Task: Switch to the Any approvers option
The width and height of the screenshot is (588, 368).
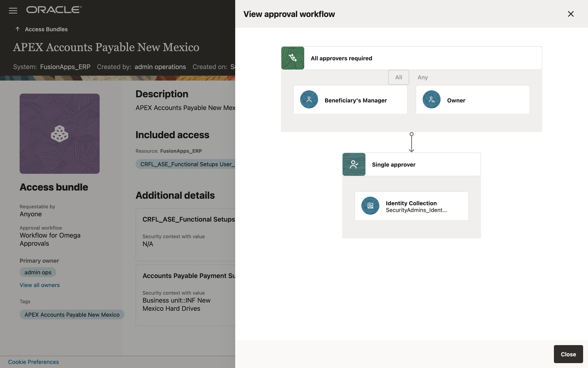Action: [422, 77]
